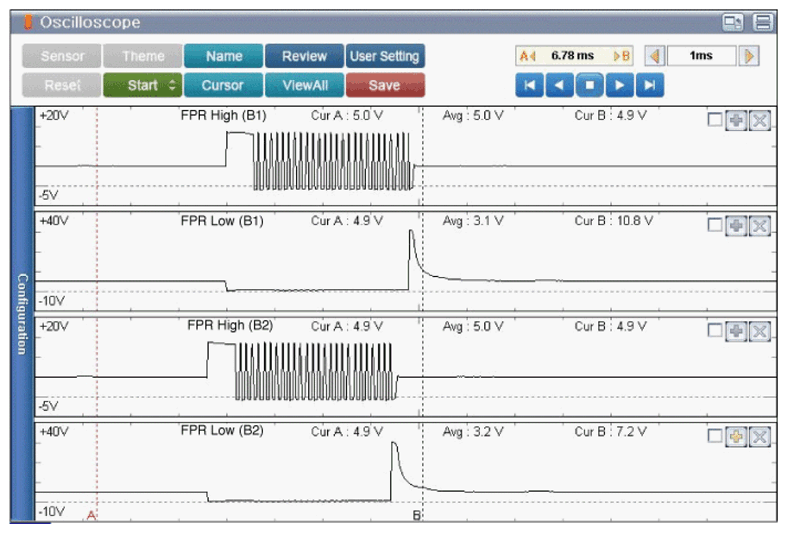
Task: Click the FPR Low (B2) channel label
Action: [x=222, y=431]
